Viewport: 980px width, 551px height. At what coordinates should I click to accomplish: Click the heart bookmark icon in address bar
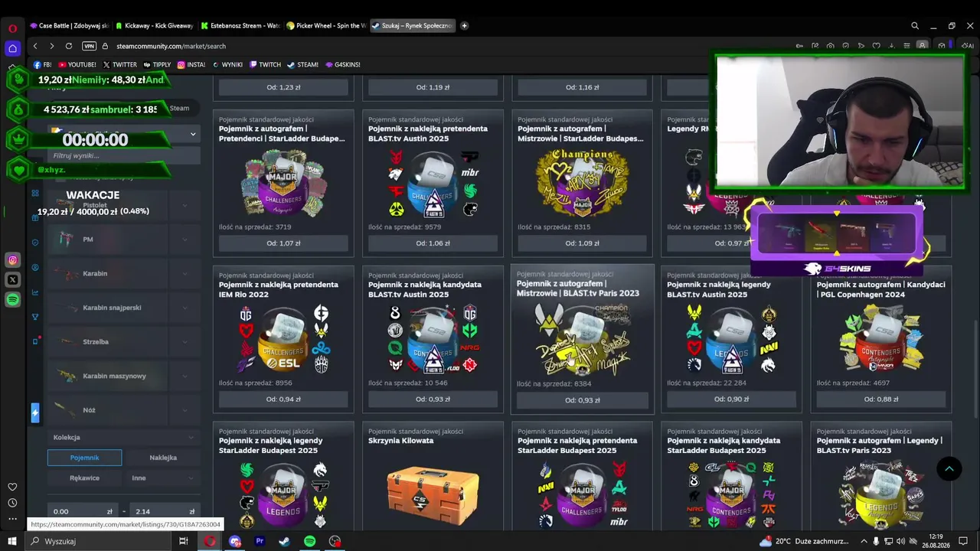tap(876, 46)
